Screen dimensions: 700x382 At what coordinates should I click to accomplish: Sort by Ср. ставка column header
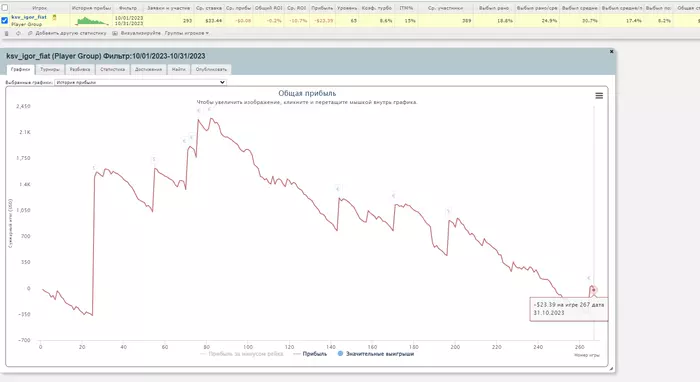pyautogui.click(x=209, y=8)
